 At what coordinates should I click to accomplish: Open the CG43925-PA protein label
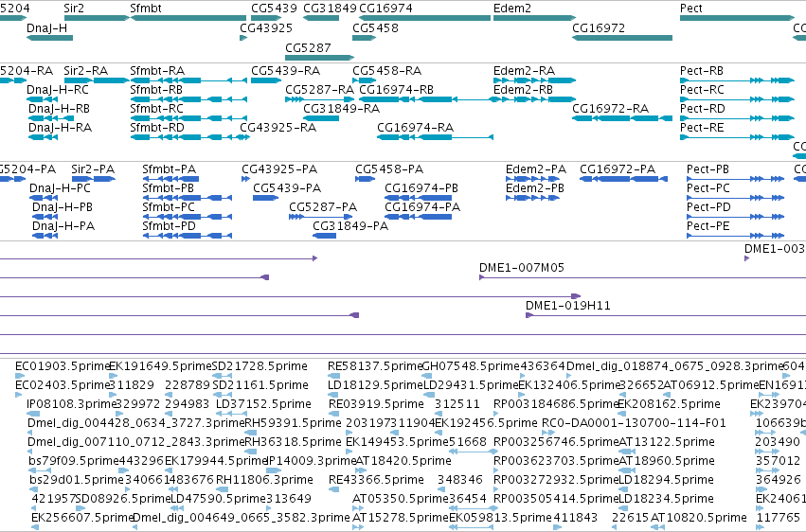click(279, 168)
